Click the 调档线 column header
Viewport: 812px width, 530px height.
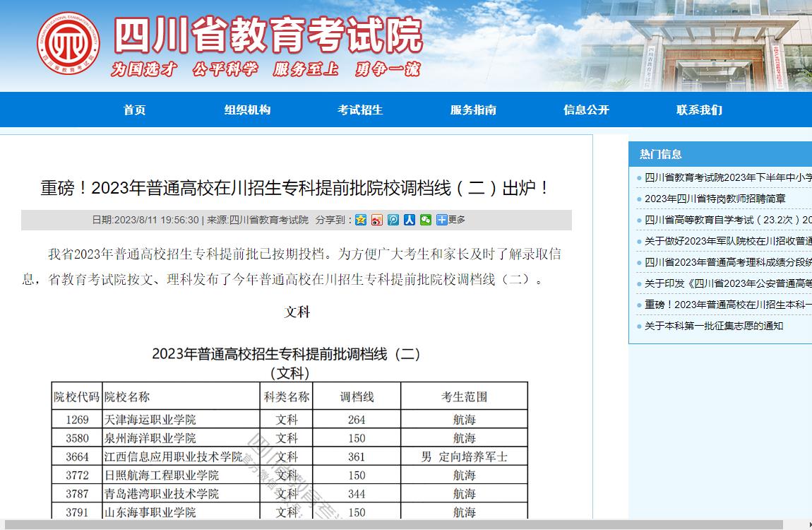pos(357,397)
